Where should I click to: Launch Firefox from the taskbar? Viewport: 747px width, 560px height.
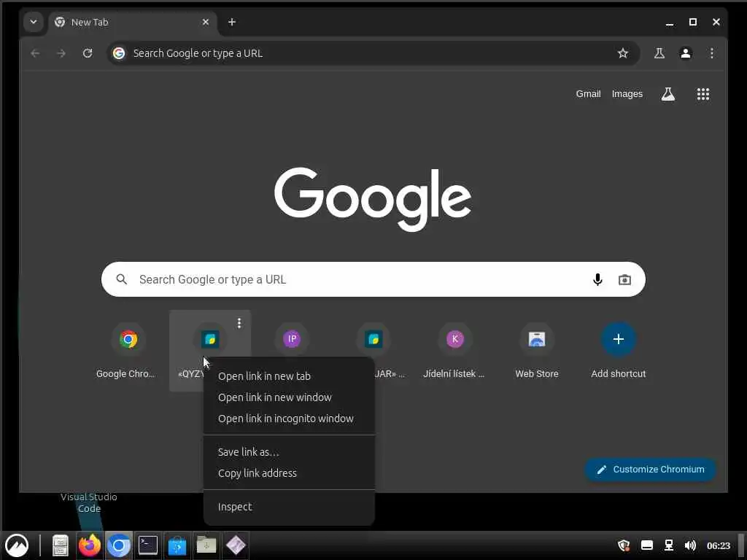90,545
